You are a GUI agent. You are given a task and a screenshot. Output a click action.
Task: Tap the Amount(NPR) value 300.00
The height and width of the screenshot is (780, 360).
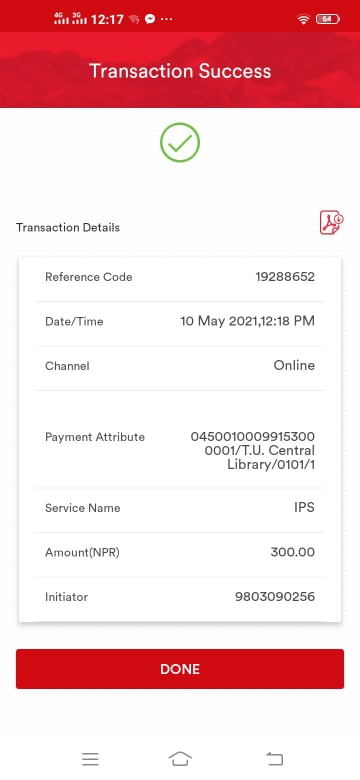click(292, 552)
